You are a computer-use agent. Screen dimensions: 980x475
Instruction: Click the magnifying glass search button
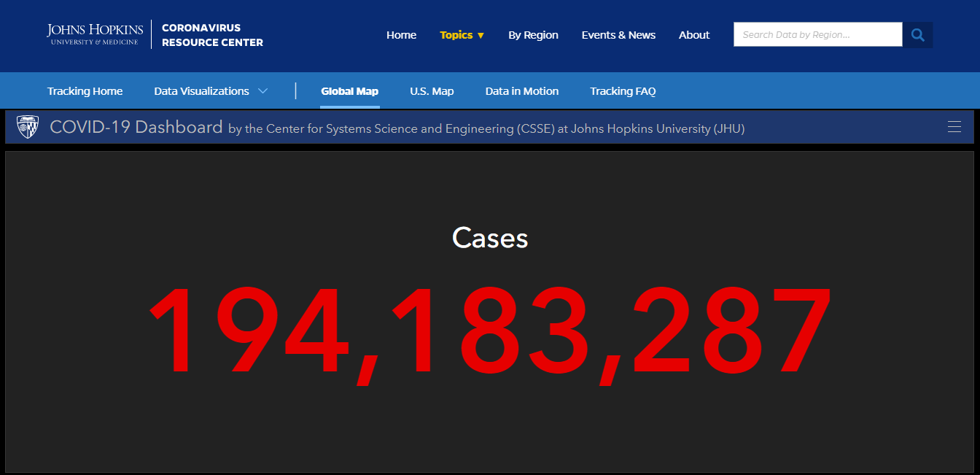coord(917,34)
